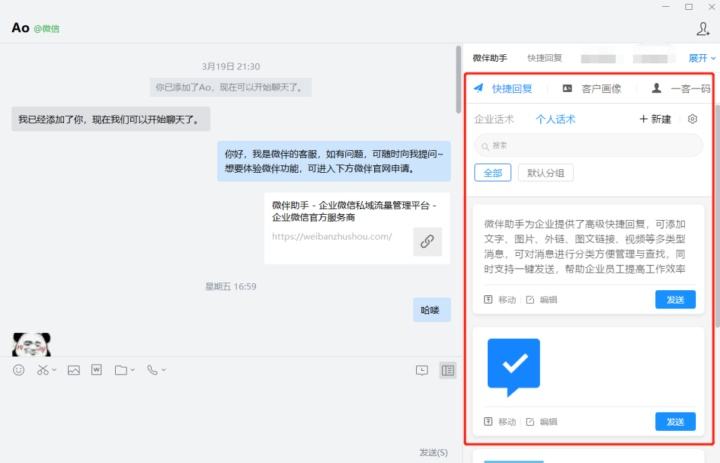The image size is (720, 463).
Task: Click 我已经添加了你 message bubble
Action: [111, 119]
